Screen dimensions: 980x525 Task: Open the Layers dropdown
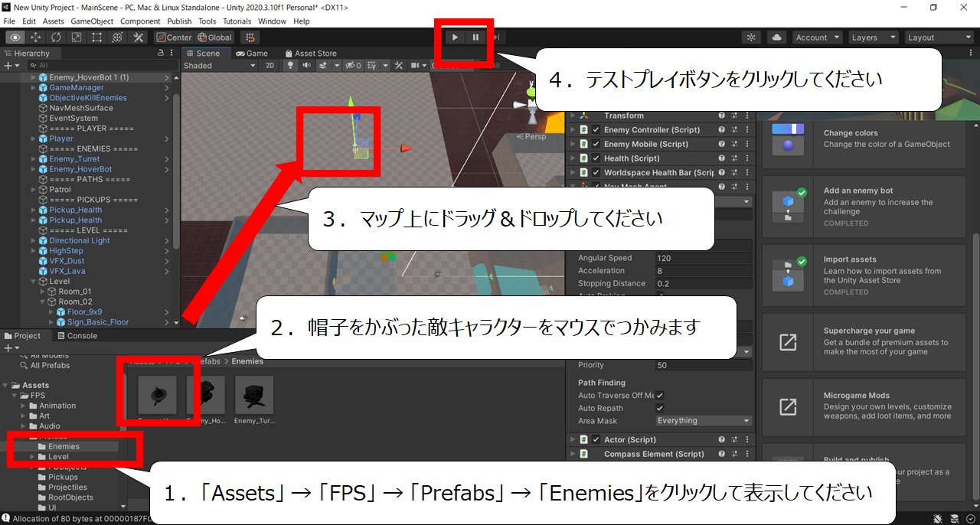(873, 37)
